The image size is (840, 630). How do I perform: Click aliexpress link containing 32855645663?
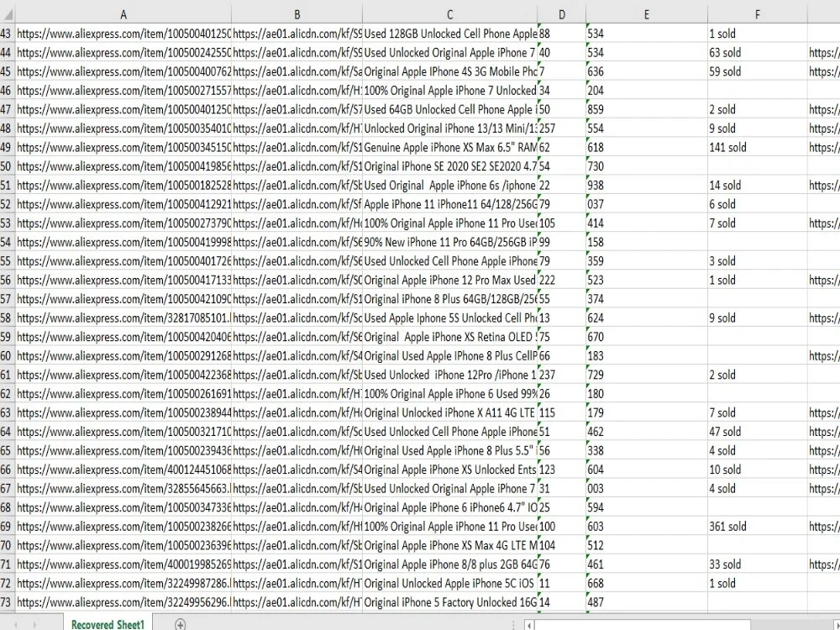click(123, 489)
